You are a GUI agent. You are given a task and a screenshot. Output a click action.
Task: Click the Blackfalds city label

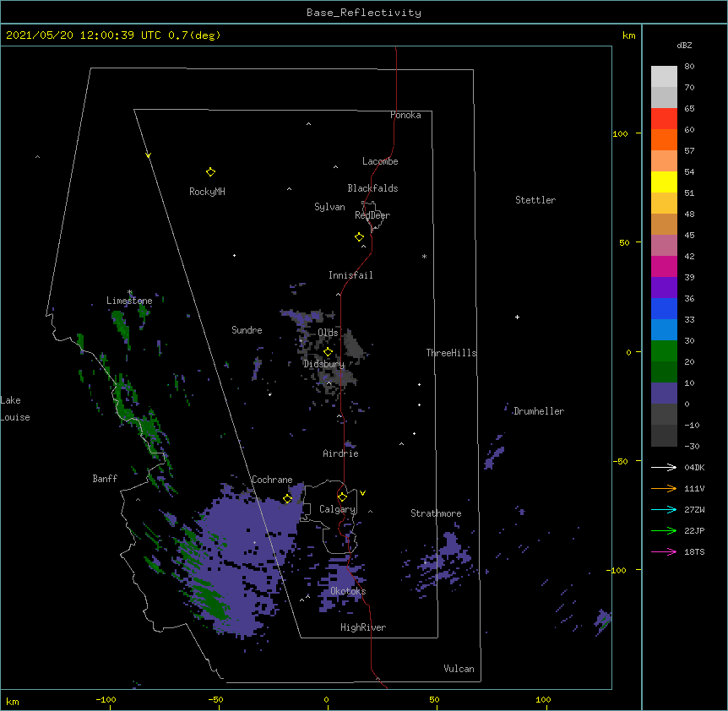372,188
